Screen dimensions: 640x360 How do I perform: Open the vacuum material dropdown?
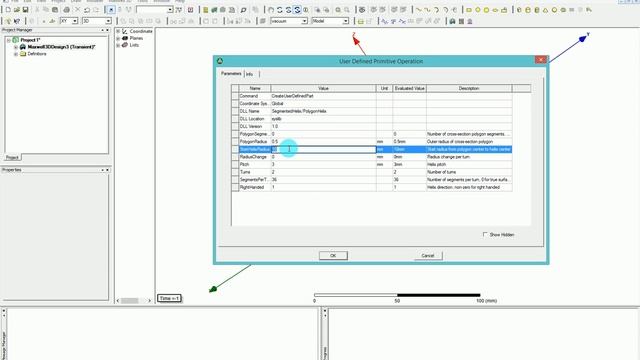pos(304,21)
